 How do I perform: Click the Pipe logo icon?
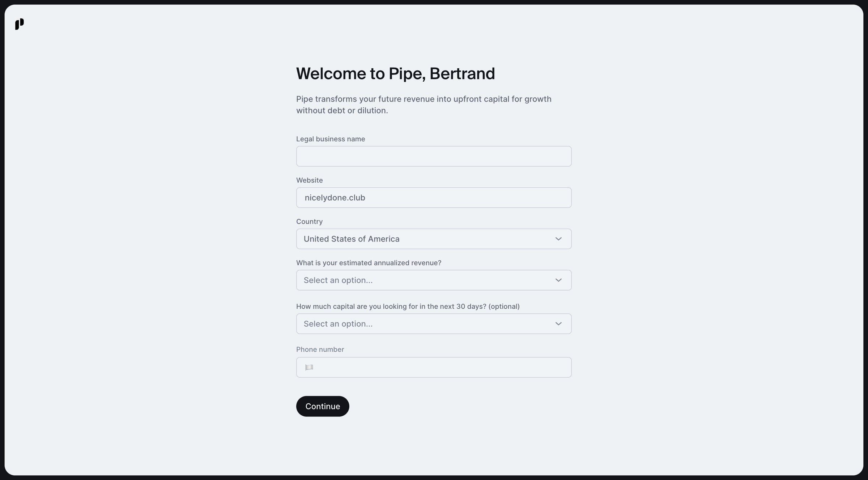pos(20,24)
